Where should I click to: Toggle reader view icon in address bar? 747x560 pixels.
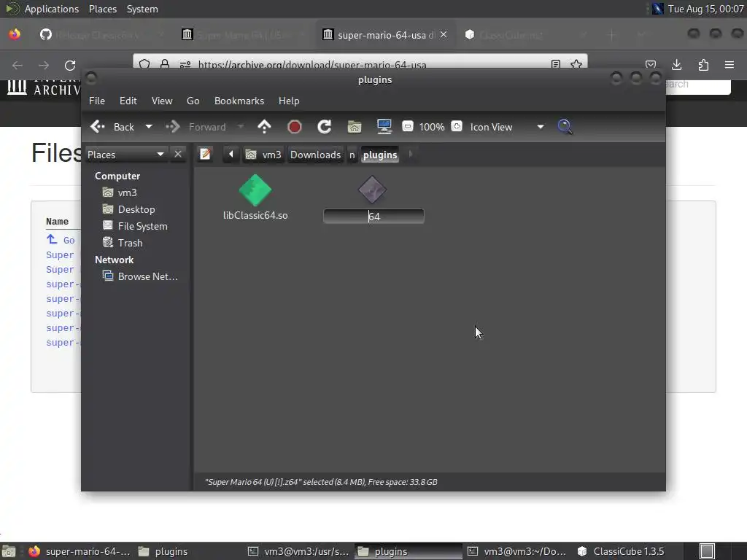[555, 64]
